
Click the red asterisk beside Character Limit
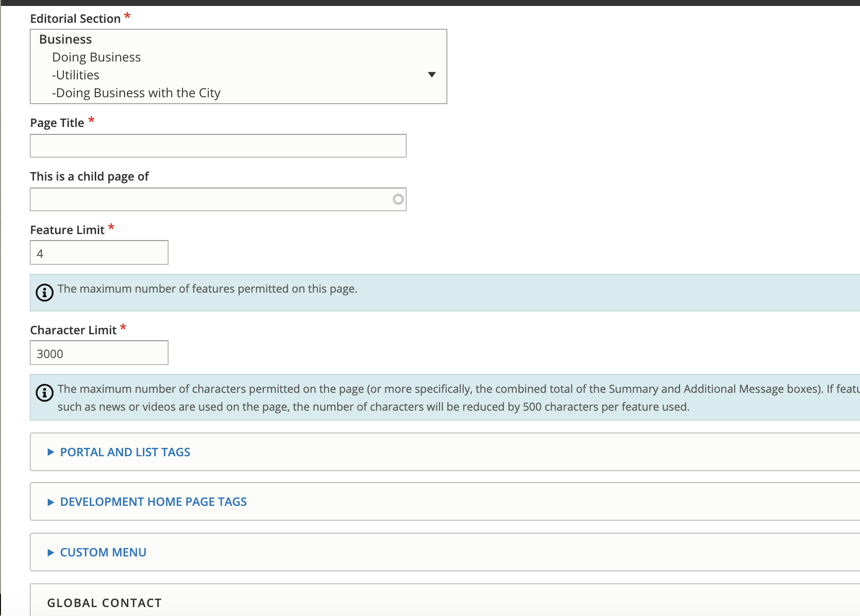coord(123,327)
